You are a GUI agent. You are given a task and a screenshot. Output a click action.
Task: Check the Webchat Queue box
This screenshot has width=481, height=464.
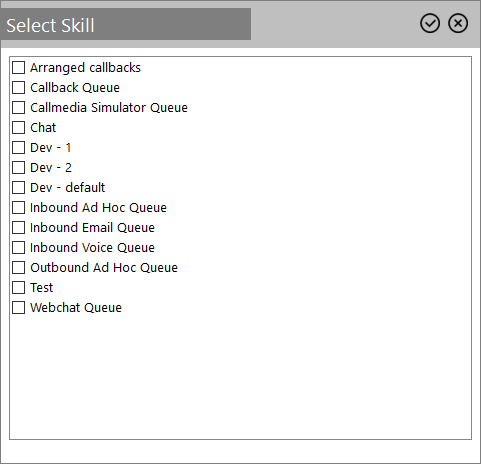[x=18, y=307]
